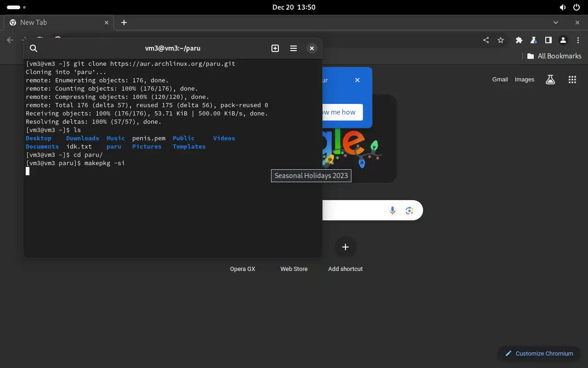Click the 'Templates' directory name
The image size is (588, 368).
click(189, 147)
